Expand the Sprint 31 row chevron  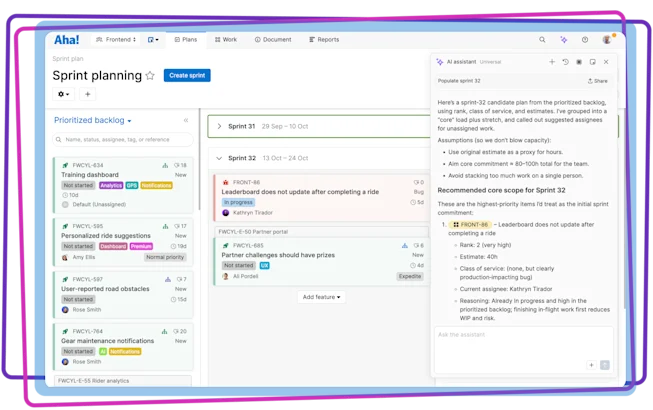pyautogui.click(x=219, y=126)
